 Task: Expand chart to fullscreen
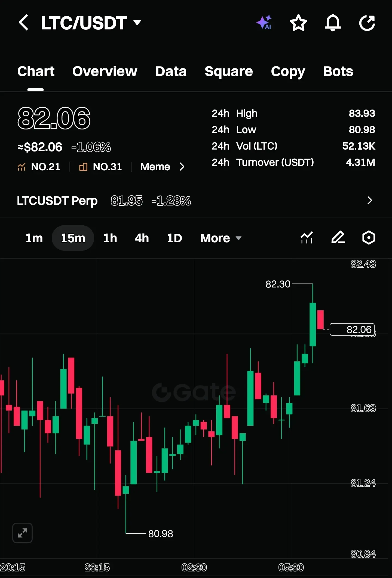[x=22, y=533]
